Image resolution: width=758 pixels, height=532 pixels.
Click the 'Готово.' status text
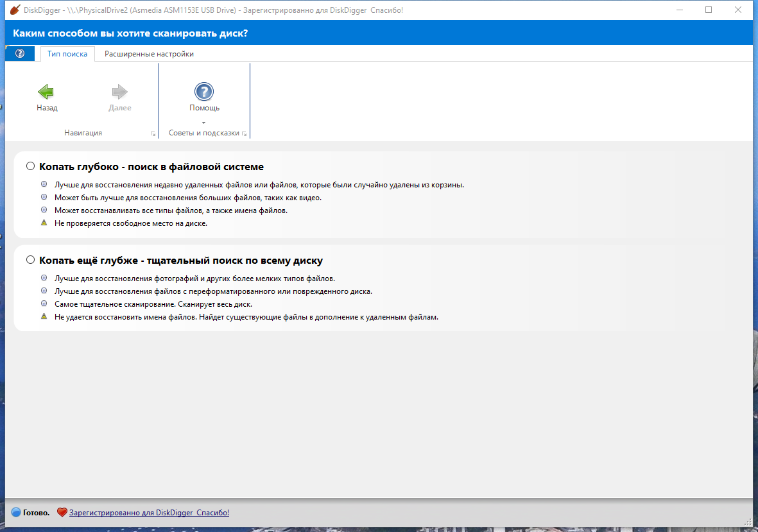(36, 513)
